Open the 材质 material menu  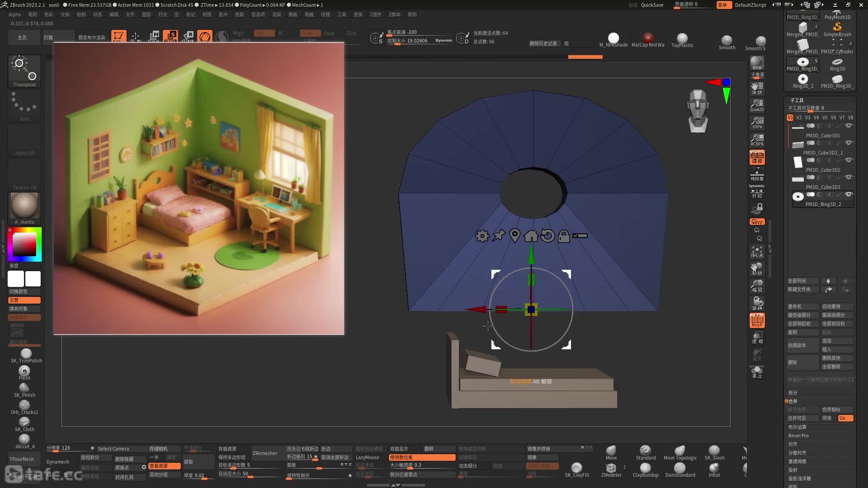click(207, 14)
